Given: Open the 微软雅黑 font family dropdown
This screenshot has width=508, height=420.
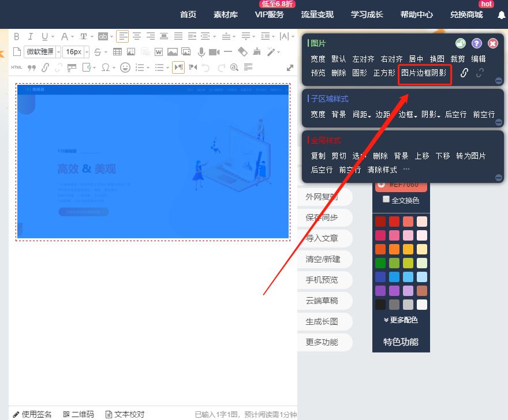Looking at the screenshot, I should [40, 52].
